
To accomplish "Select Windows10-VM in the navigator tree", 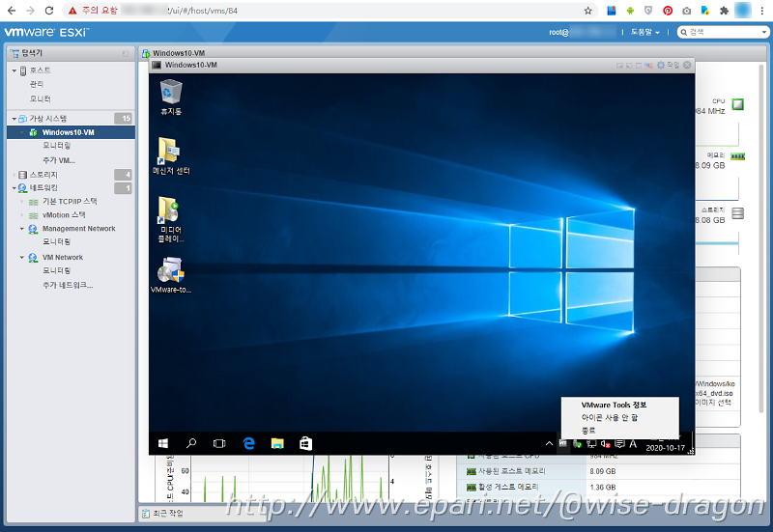I will [68, 132].
